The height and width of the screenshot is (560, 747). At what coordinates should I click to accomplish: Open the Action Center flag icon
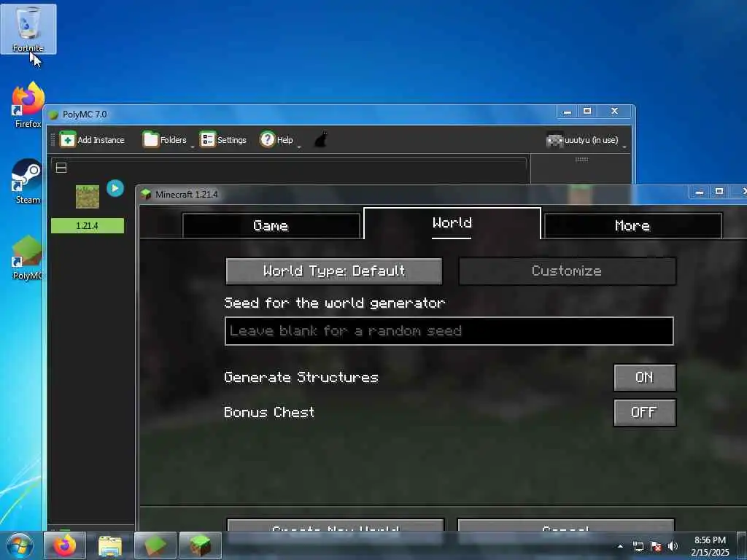[656, 546]
